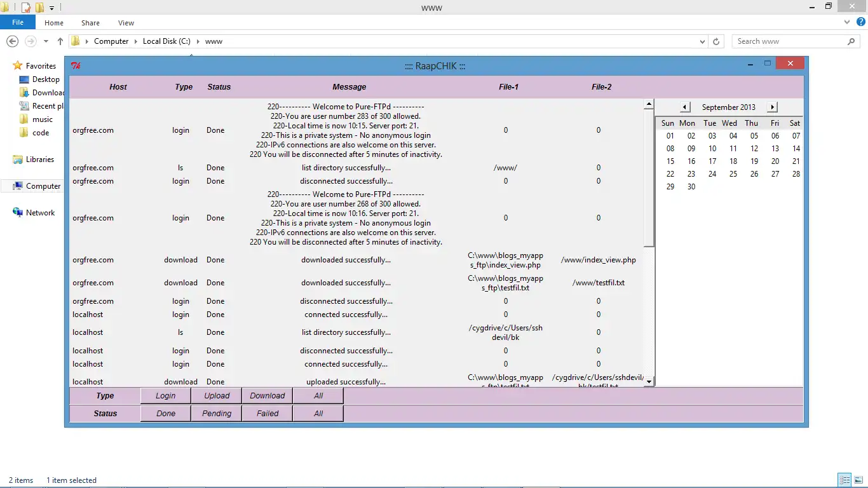Click the File-1 column header
Viewport: 868px width, 488px height.
pyautogui.click(x=508, y=87)
